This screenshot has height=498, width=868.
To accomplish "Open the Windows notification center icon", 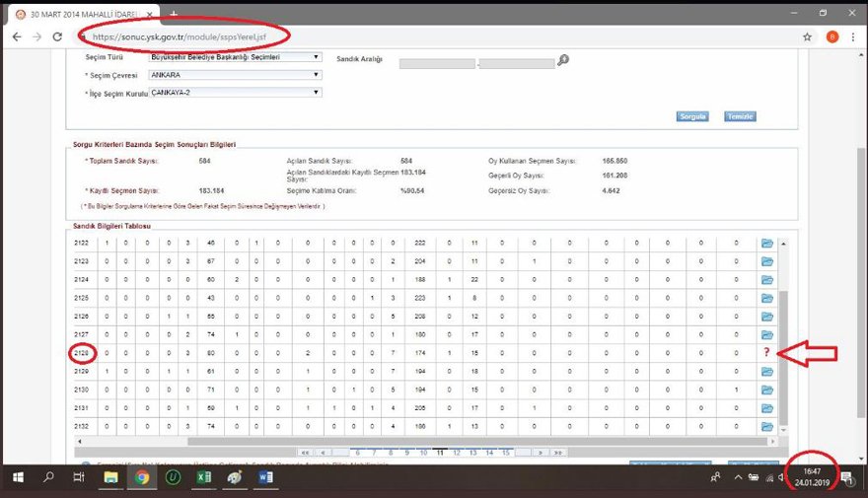I will (x=845, y=477).
